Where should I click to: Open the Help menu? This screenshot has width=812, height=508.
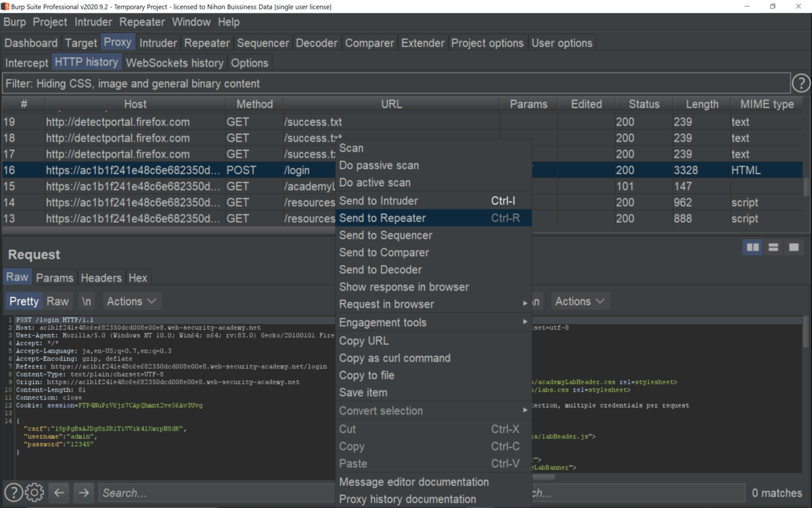[229, 22]
